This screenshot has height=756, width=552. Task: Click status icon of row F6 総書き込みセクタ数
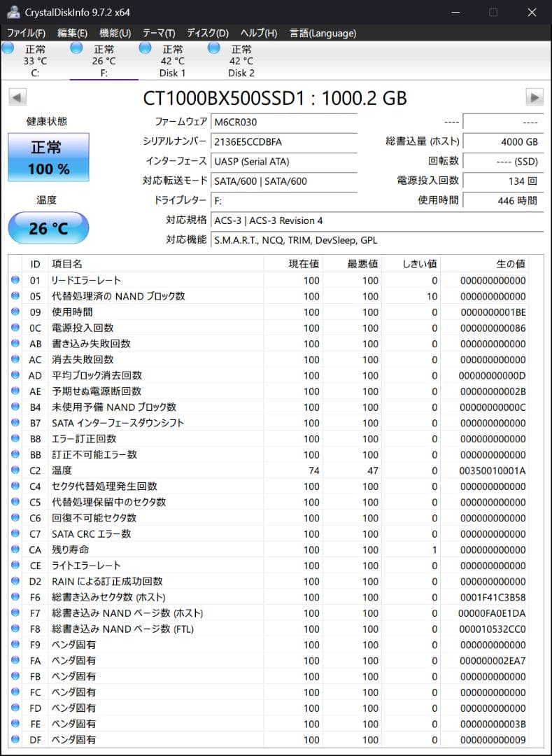pyautogui.click(x=15, y=597)
